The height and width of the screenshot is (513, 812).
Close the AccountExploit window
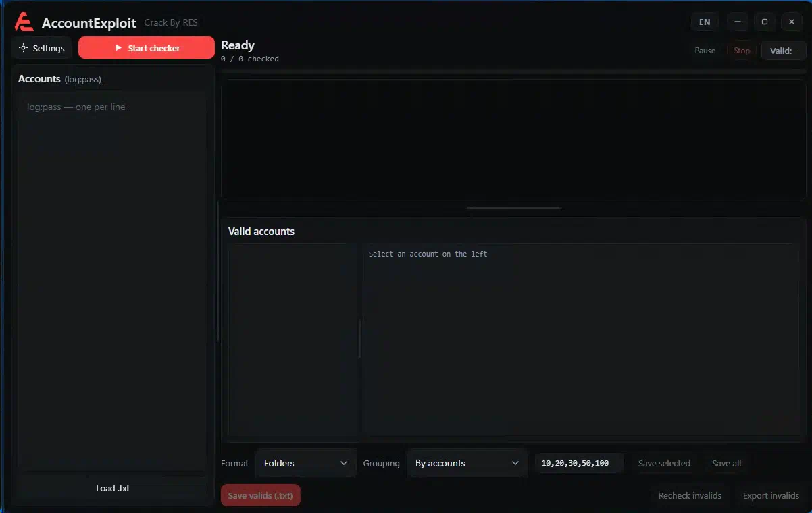point(792,22)
